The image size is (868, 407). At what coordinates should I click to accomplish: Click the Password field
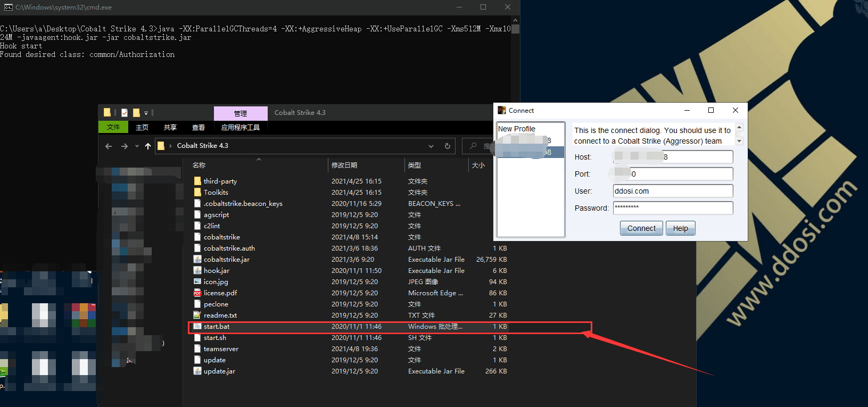point(673,208)
